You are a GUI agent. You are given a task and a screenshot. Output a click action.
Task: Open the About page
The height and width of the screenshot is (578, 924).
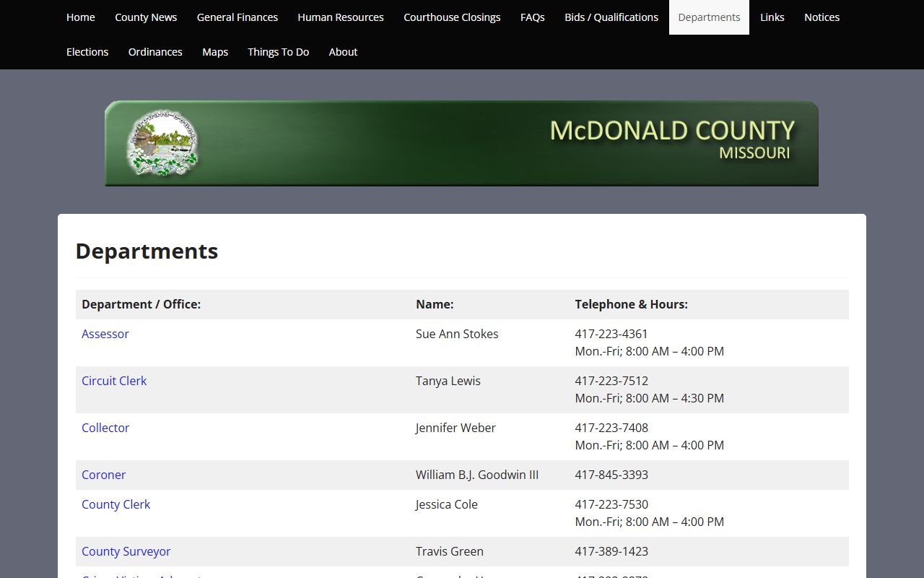click(343, 52)
